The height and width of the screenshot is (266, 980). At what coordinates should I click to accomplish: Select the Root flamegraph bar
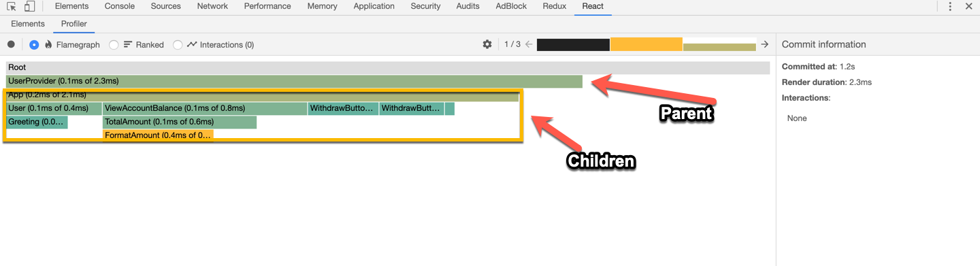388,67
